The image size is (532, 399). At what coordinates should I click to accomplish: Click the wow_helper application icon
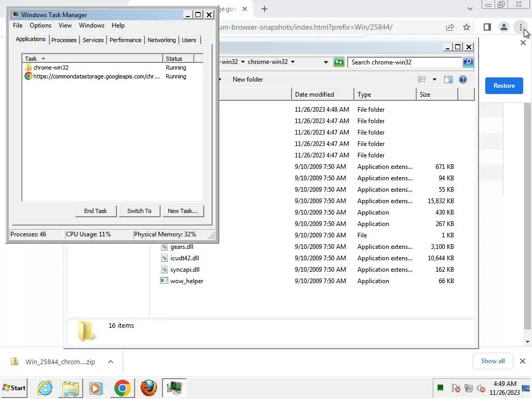(x=164, y=281)
